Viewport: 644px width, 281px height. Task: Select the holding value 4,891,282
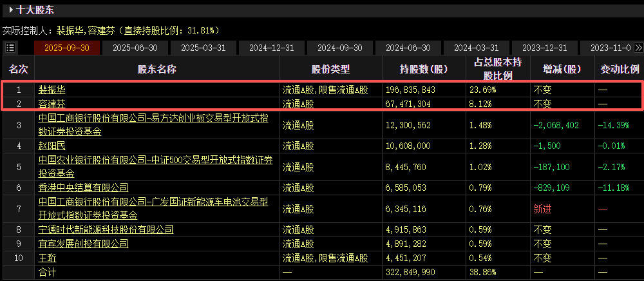(x=406, y=244)
